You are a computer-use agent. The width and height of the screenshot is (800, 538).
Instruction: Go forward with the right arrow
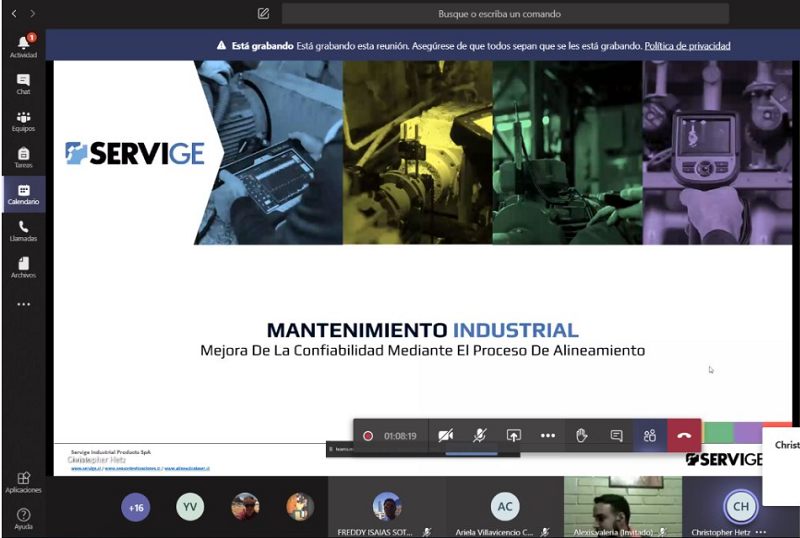pos(33,14)
